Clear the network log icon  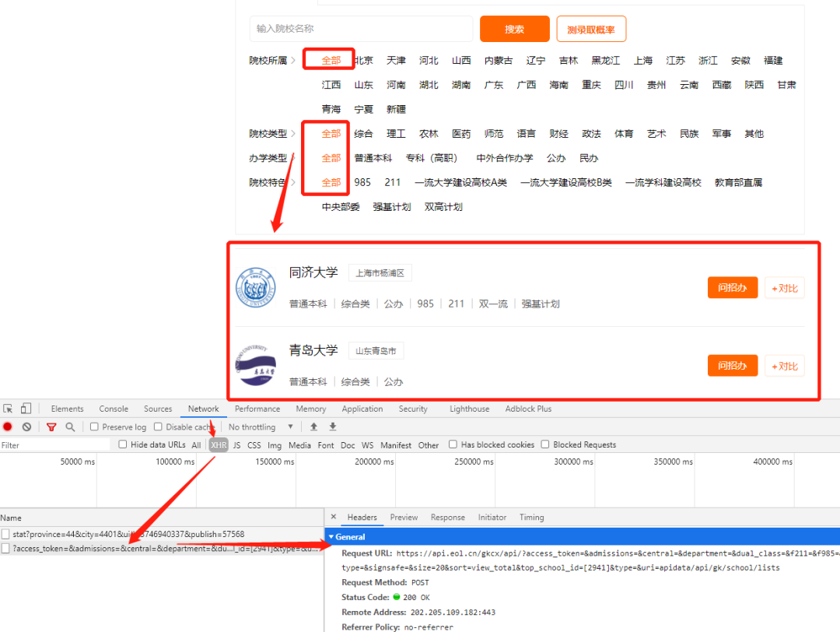(x=26, y=427)
